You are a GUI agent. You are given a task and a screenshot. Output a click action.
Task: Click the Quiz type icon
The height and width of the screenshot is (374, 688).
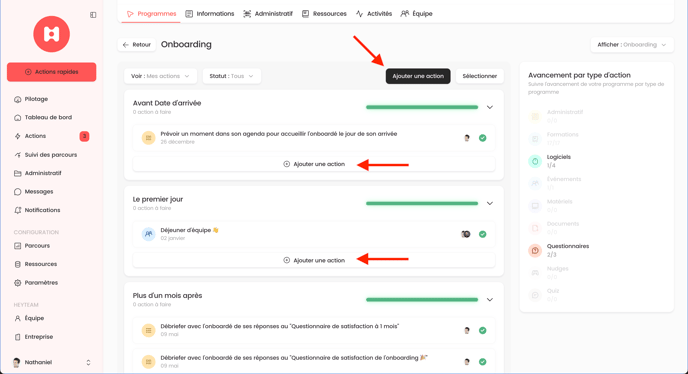point(535,295)
